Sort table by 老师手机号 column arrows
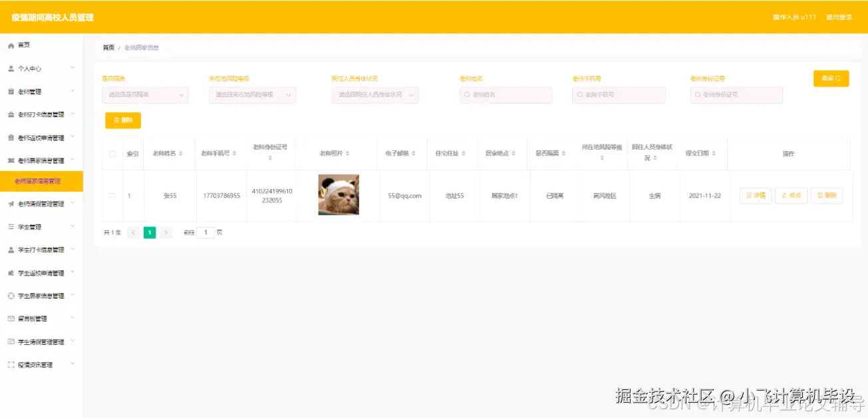The image size is (868, 418). [x=234, y=154]
